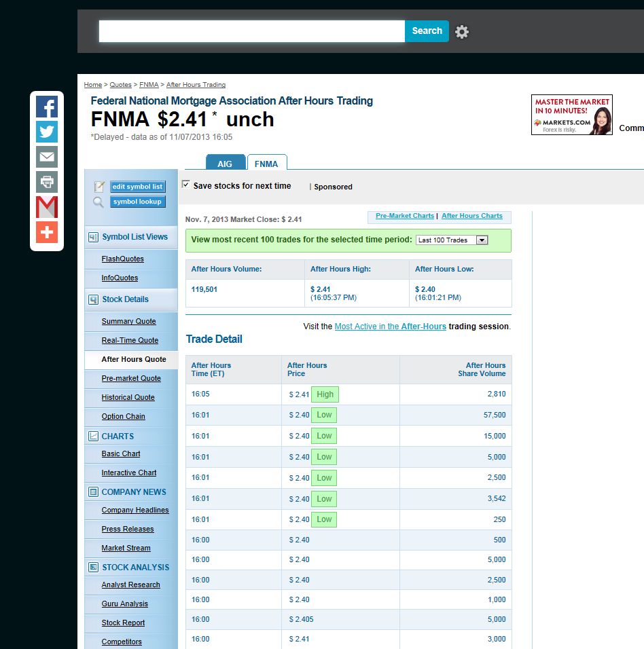
Task: Open Company Headlines link
Action: tap(135, 511)
